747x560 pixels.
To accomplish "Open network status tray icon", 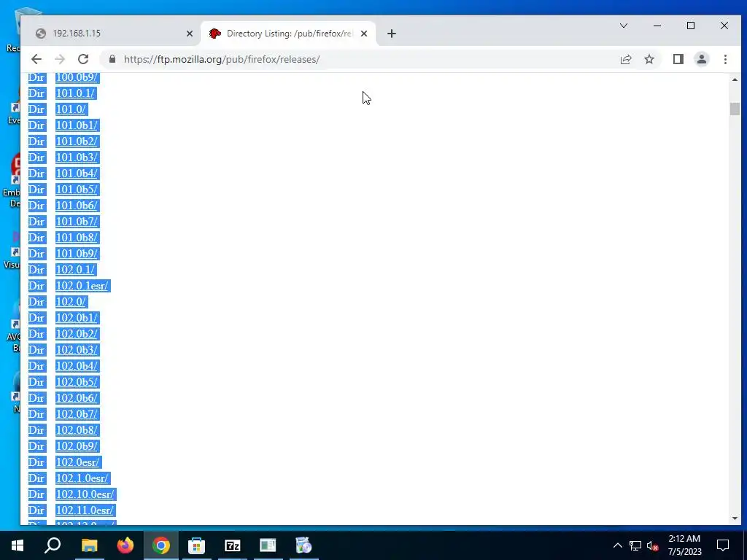I will [x=635, y=545].
